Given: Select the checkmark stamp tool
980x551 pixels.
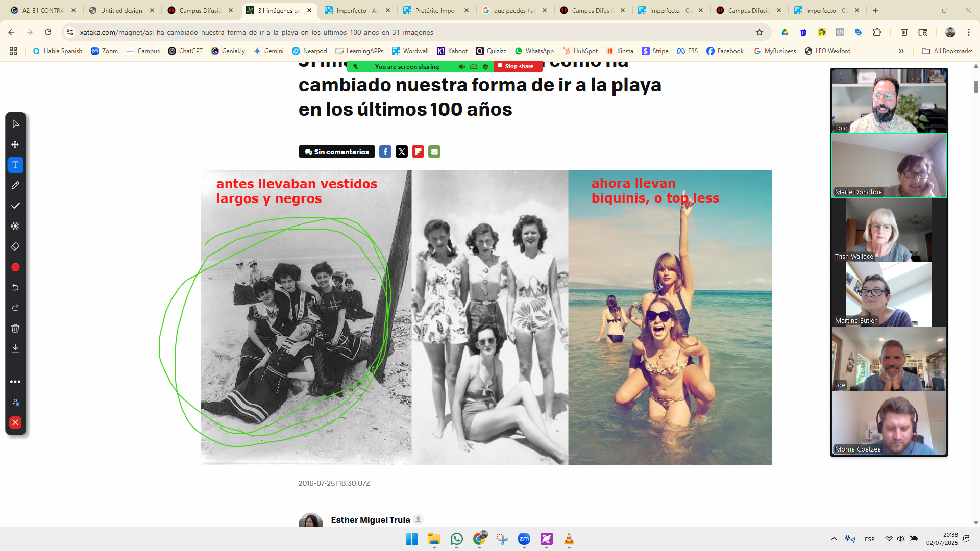Looking at the screenshot, I should pos(15,206).
